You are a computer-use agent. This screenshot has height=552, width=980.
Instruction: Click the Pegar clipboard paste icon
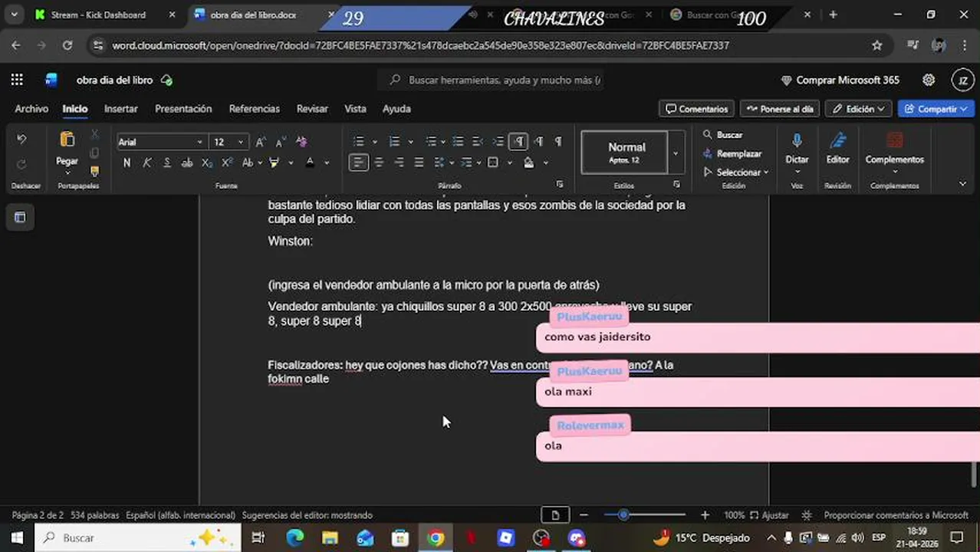67,140
